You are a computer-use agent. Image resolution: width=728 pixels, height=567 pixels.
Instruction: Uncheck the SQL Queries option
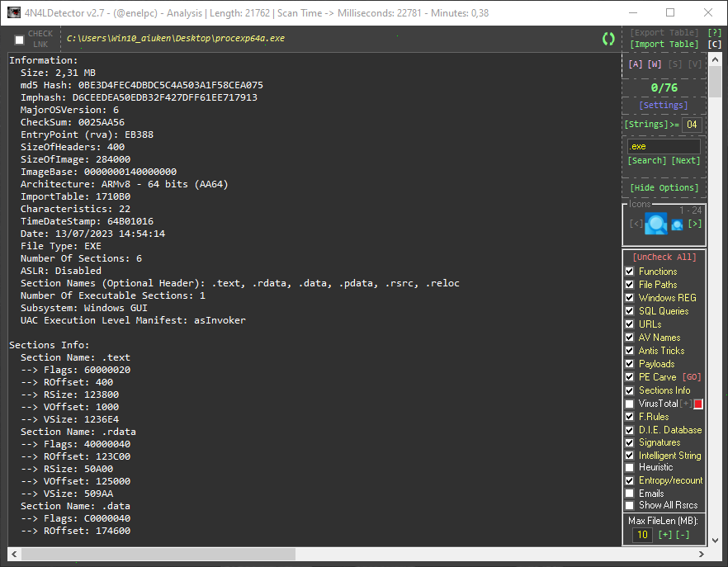click(630, 311)
